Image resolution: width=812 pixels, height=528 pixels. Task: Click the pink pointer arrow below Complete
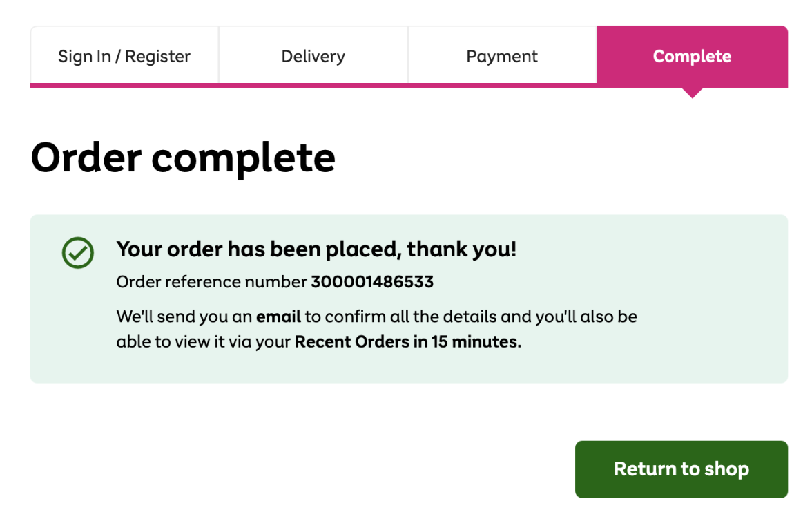(691, 93)
